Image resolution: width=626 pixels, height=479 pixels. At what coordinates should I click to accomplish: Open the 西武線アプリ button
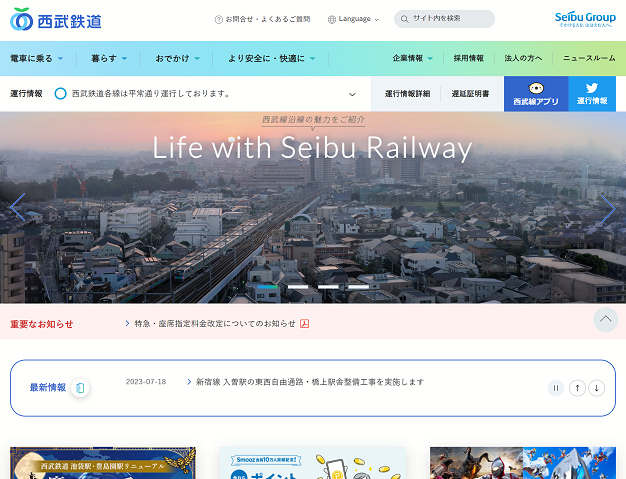pos(536,94)
